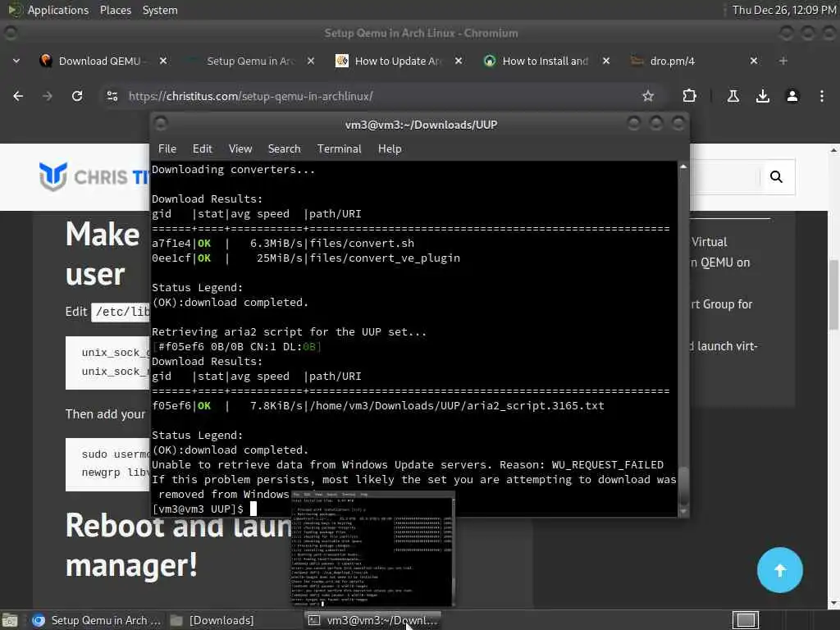Viewport: 840px width, 630px height.
Task: Click the Chris Titus site logo
Action: tap(94, 177)
